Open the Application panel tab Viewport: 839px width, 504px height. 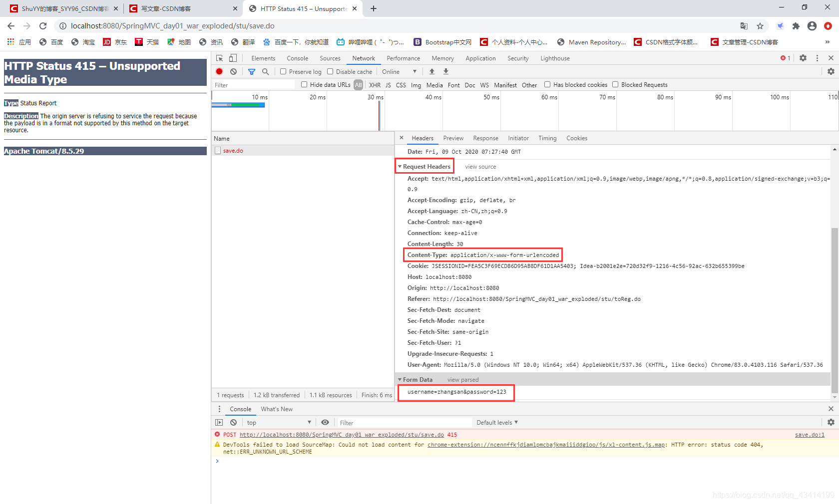tap(480, 58)
